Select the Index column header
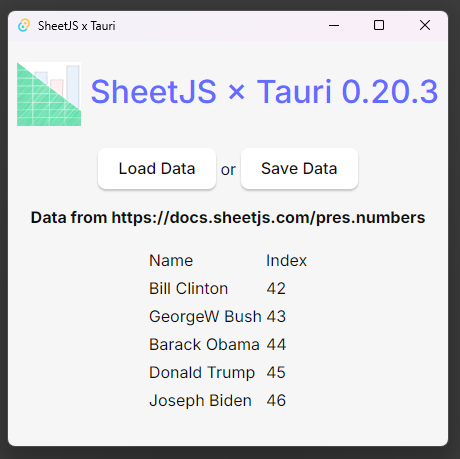The image size is (460, 459). point(286,261)
